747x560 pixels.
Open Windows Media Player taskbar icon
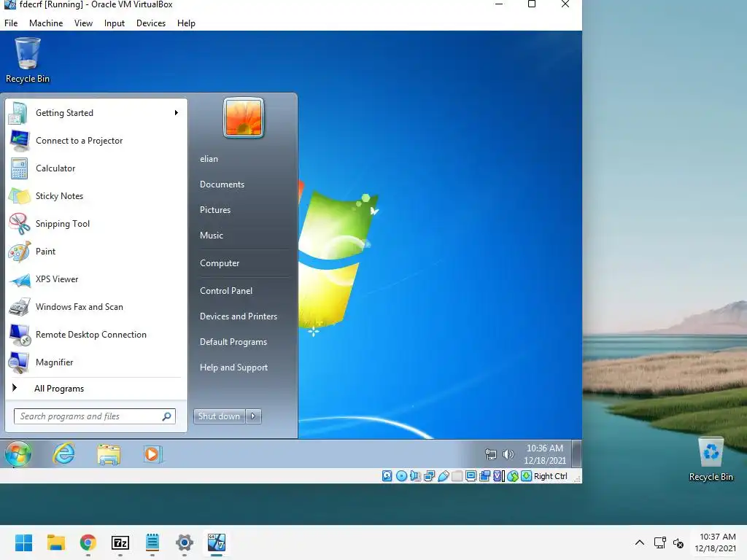click(x=153, y=454)
